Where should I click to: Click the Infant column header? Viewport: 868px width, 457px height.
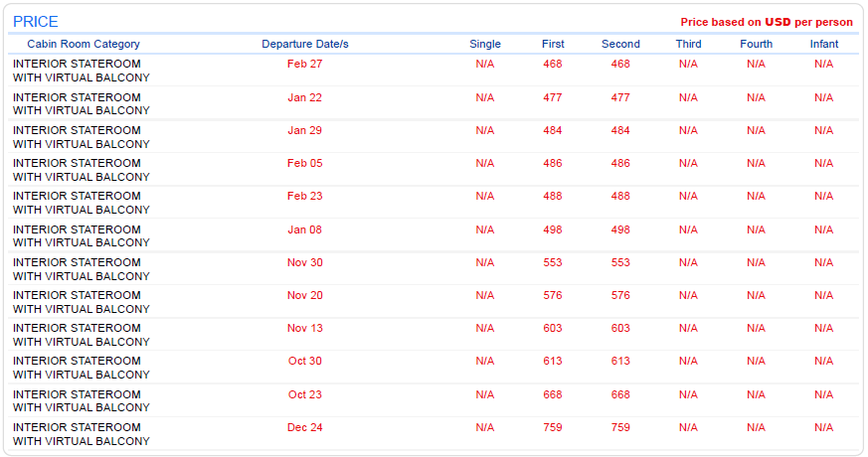pyautogui.click(x=823, y=44)
